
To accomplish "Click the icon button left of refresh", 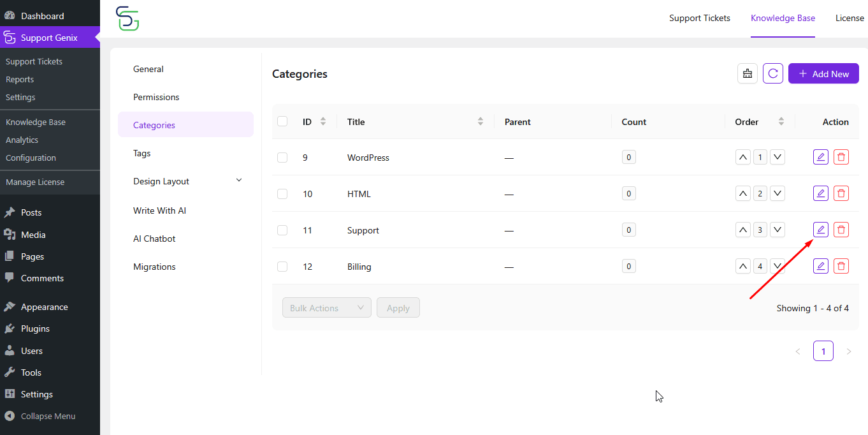I will click(748, 73).
